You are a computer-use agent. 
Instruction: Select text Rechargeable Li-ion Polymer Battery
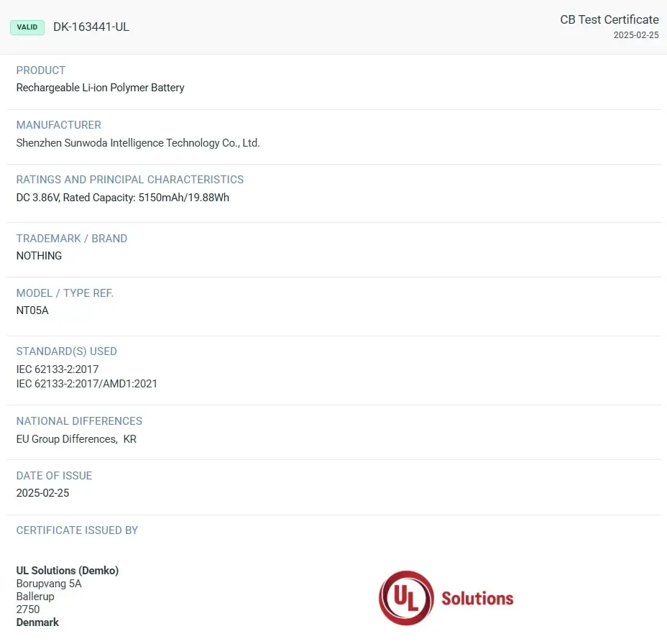[101, 88]
